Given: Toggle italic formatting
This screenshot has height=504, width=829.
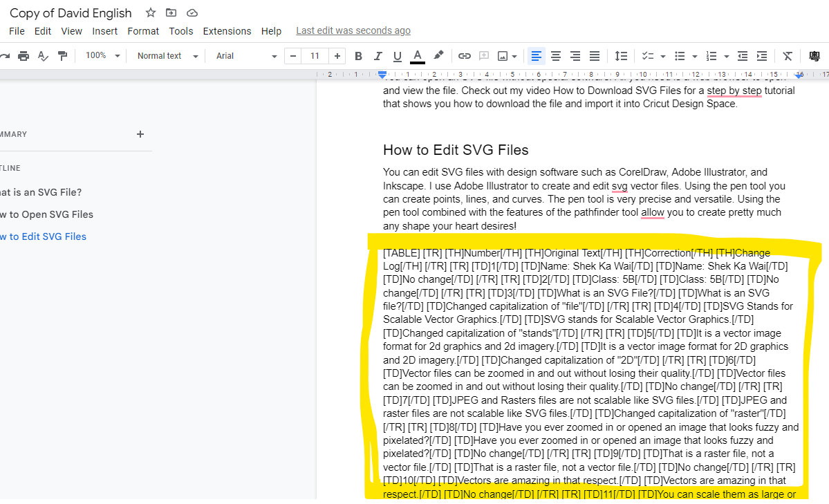Looking at the screenshot, I should click(378, 56).
